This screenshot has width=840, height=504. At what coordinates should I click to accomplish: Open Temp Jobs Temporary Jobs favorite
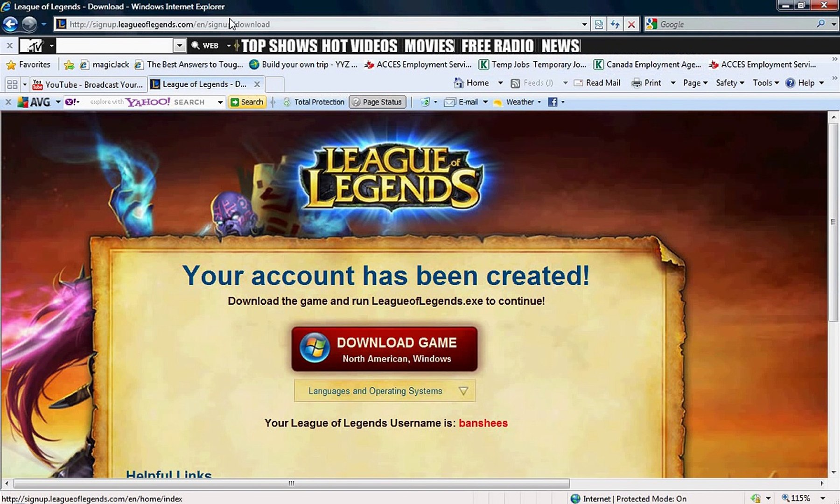(533, 64)
